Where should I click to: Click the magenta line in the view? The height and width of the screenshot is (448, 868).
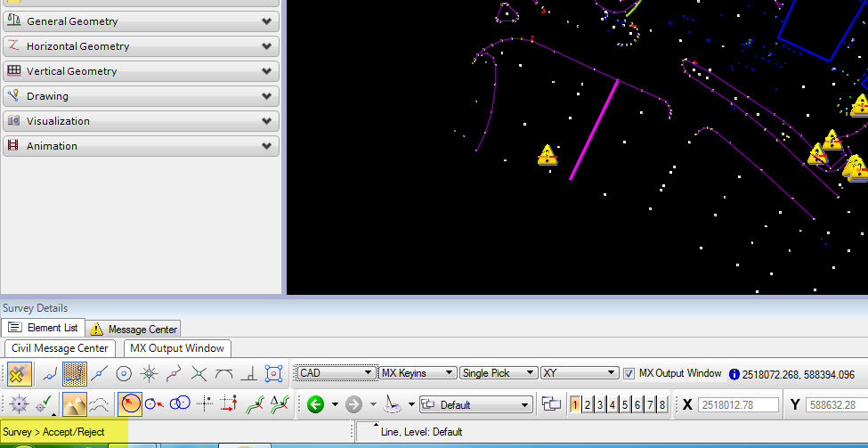[594, 129]
